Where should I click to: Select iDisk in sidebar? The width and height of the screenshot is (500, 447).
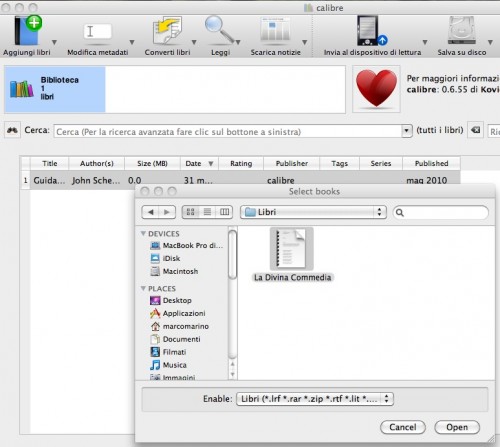[x=166, y=258]
